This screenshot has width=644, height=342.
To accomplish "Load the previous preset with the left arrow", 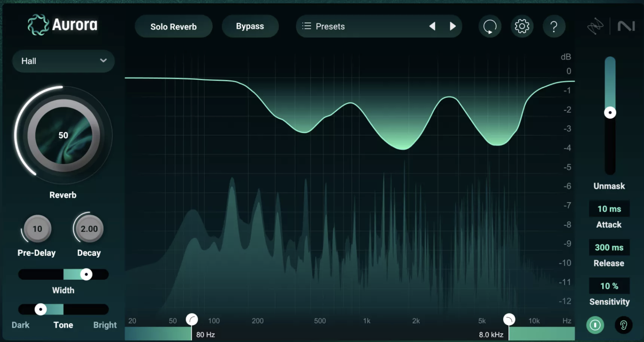I will coord(433,26).
